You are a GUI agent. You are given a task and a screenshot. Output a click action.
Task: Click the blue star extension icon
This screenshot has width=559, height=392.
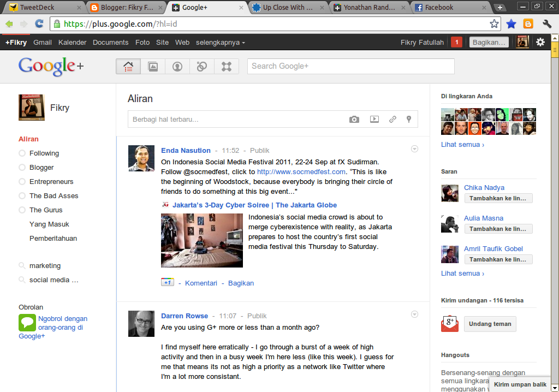[511, 24]
